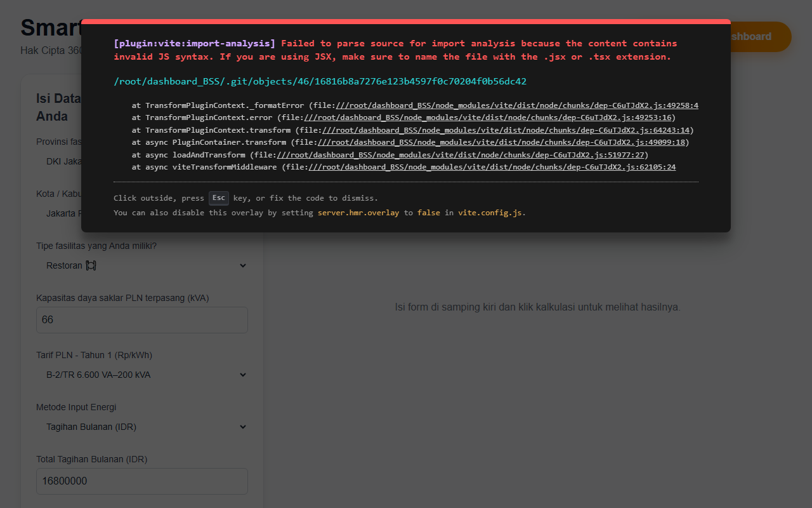Open the Provinsi dropdown showing DKI Jakarta
Screen dimensions: 812x508
click(x=59, y=161)
